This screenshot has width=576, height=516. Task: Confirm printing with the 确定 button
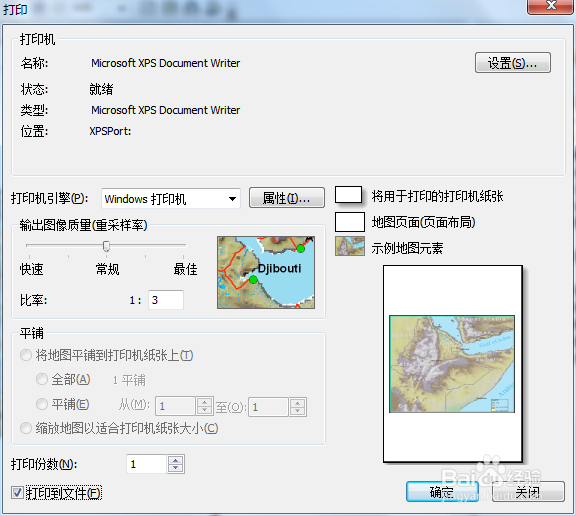click(442, 491)
